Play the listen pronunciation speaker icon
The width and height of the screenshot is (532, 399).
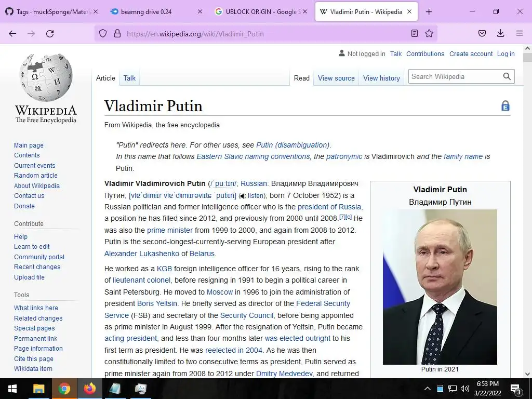[x=242, y=196]
